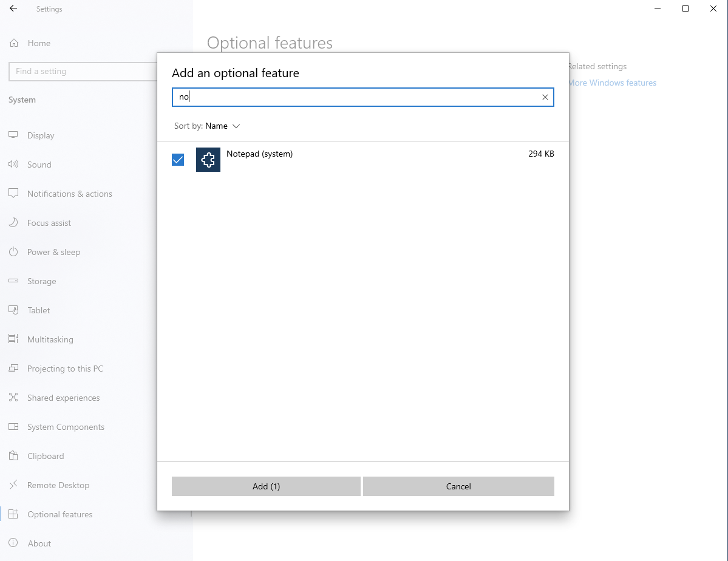Click the Shared experiences icon

coord(13,398)
